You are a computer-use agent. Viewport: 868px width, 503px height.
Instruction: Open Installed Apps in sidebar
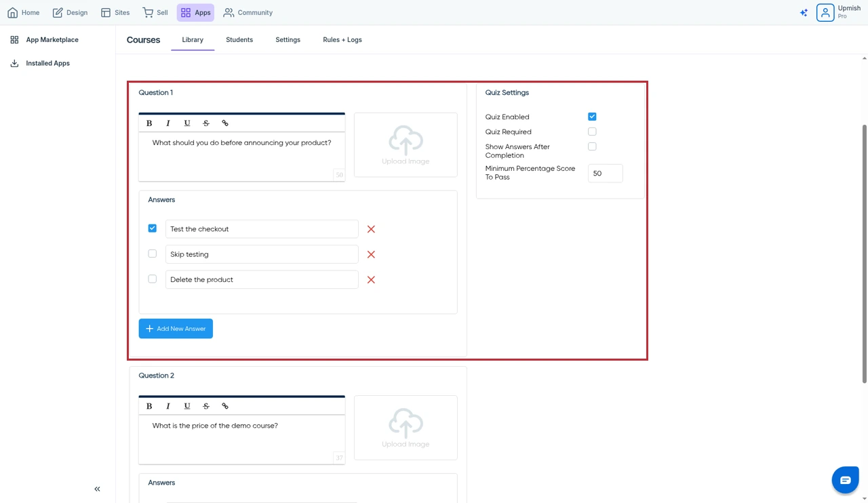point(40,63)
